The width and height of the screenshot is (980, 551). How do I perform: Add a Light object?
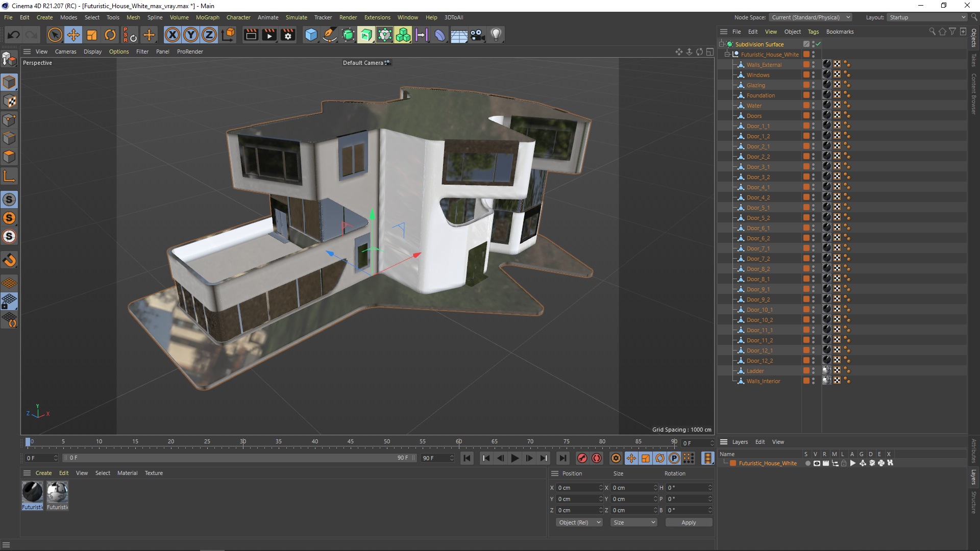(496, 35)
